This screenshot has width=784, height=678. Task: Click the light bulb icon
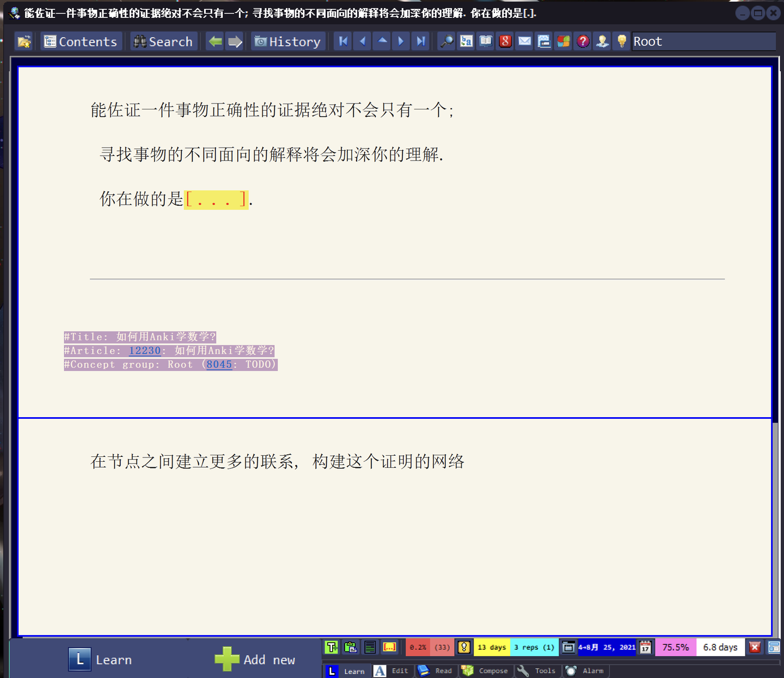[622, 41]
